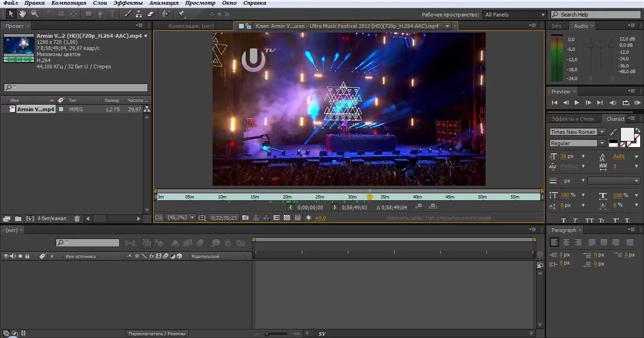Open the stroke style dropdown in Character panel
The width and height of the screenshot is (644, 338).
click(614, 181)
